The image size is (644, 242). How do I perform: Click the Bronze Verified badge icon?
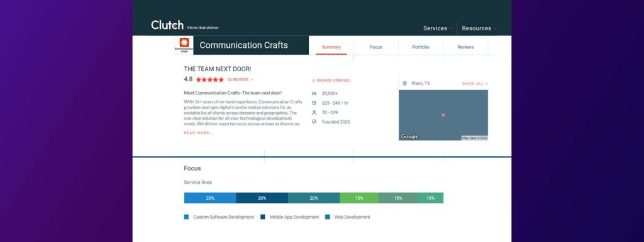pyautogui.click(x=313, y=81)
